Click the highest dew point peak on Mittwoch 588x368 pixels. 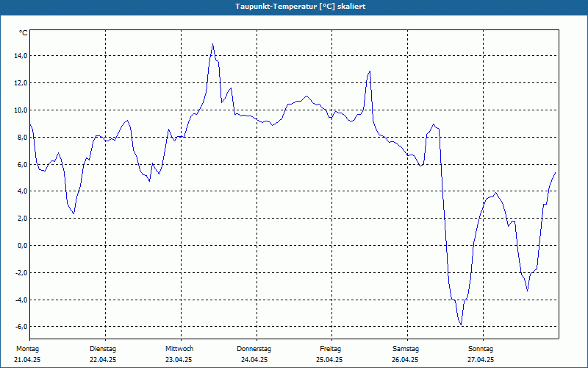point(212,44)
